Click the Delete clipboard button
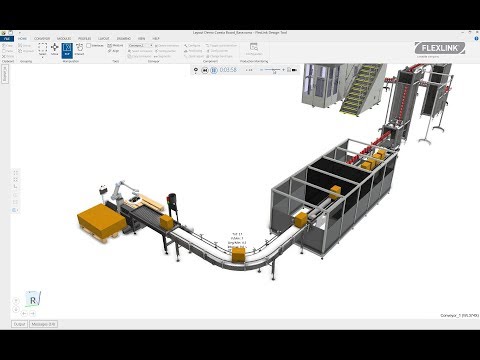The width and height of the screenshot is (480, 360). (8, 56)
